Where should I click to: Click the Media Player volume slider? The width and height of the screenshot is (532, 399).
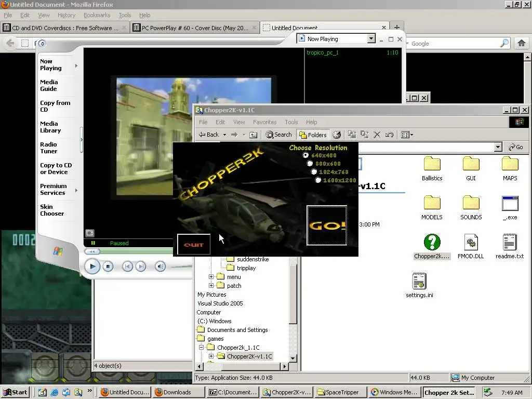181,267
